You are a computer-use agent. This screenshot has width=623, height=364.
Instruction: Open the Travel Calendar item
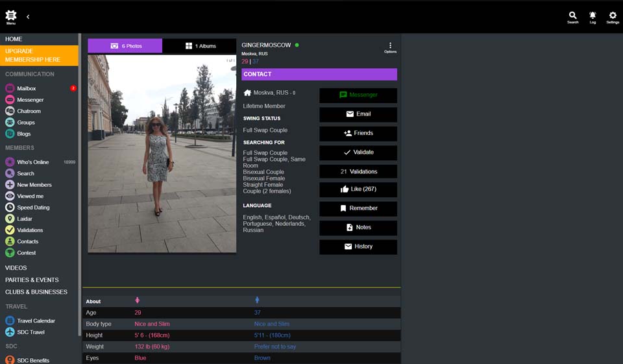coord(36,321)
